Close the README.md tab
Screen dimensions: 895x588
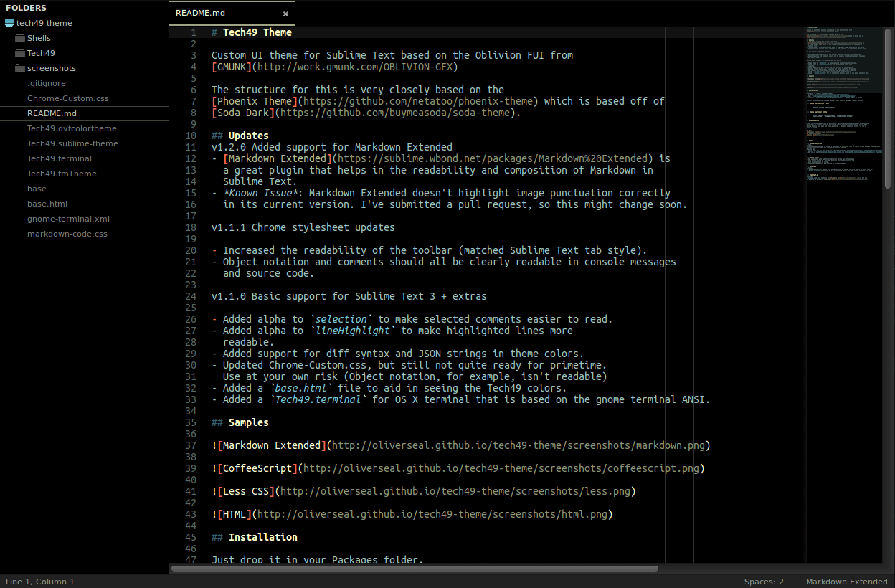coord(285,14)
